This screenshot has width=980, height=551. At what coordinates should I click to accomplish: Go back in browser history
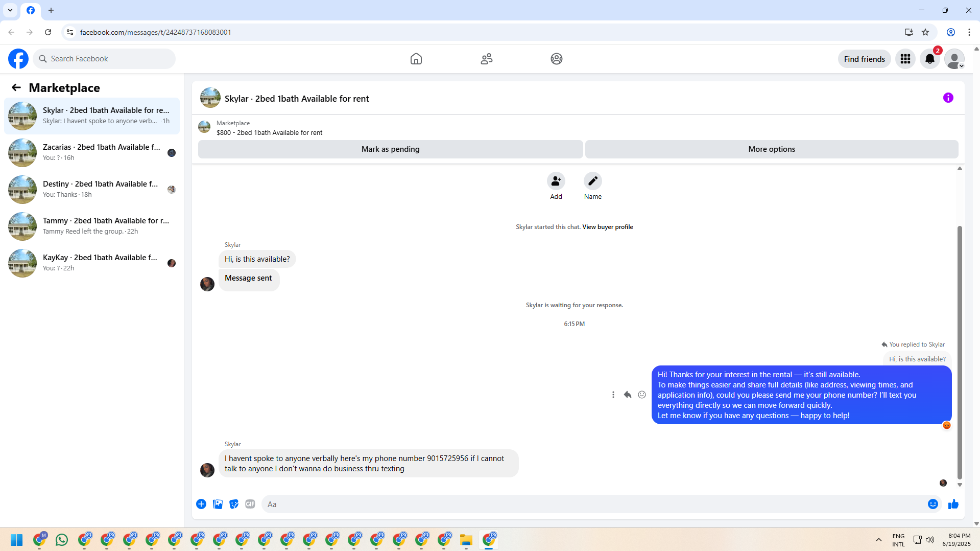click(x=11, y=32)
